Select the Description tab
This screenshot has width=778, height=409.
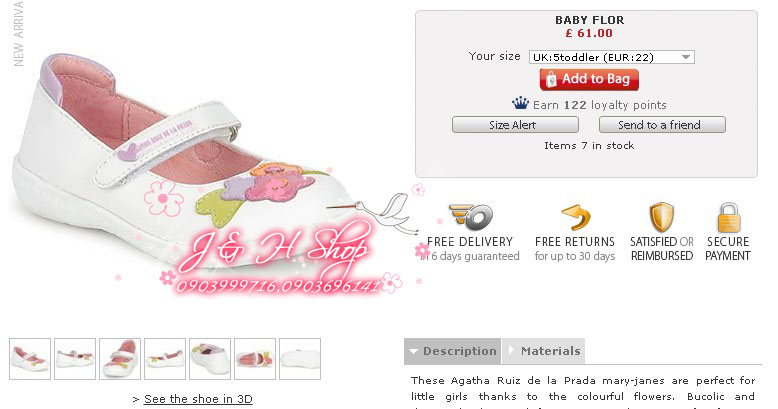click(453, 351)
